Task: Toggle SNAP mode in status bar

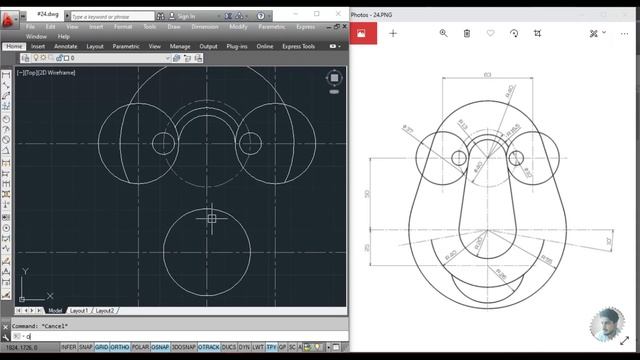Action: 85,347
